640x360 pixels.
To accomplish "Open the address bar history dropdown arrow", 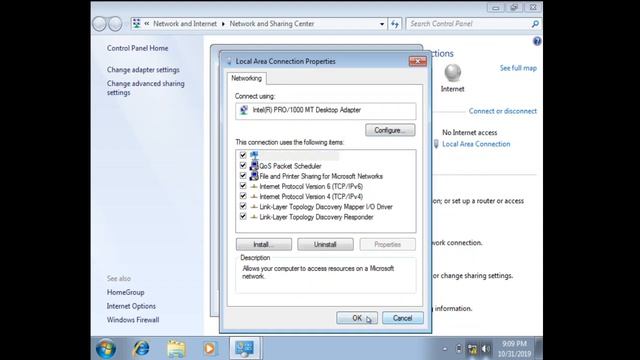I will tap(382, 24).
